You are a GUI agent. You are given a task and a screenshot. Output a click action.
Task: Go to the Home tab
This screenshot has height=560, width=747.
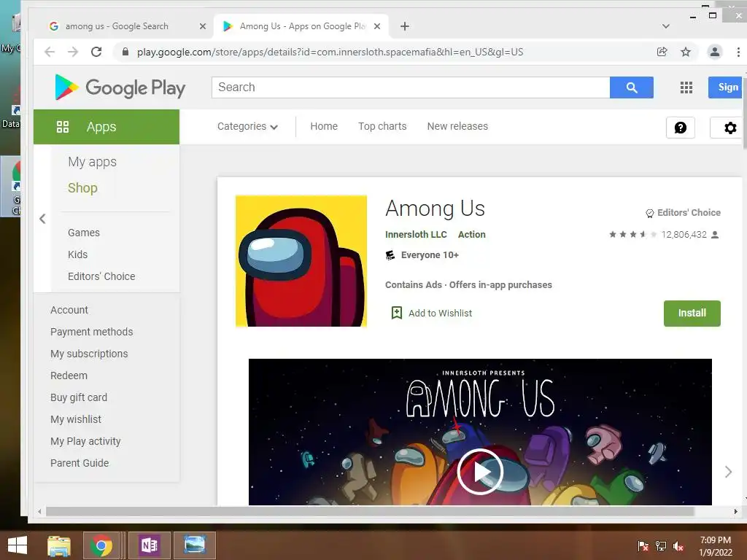click(x=324, y=126)
